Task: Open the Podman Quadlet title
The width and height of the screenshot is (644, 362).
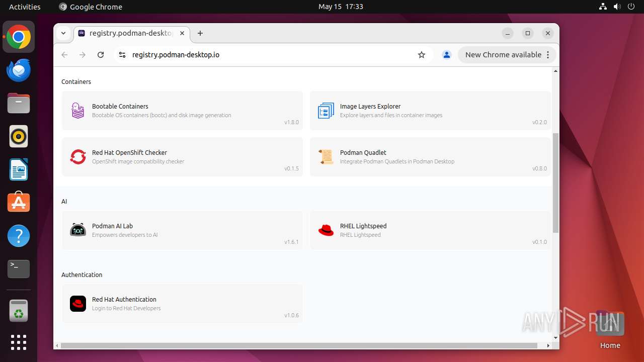Action: [363, 152]
